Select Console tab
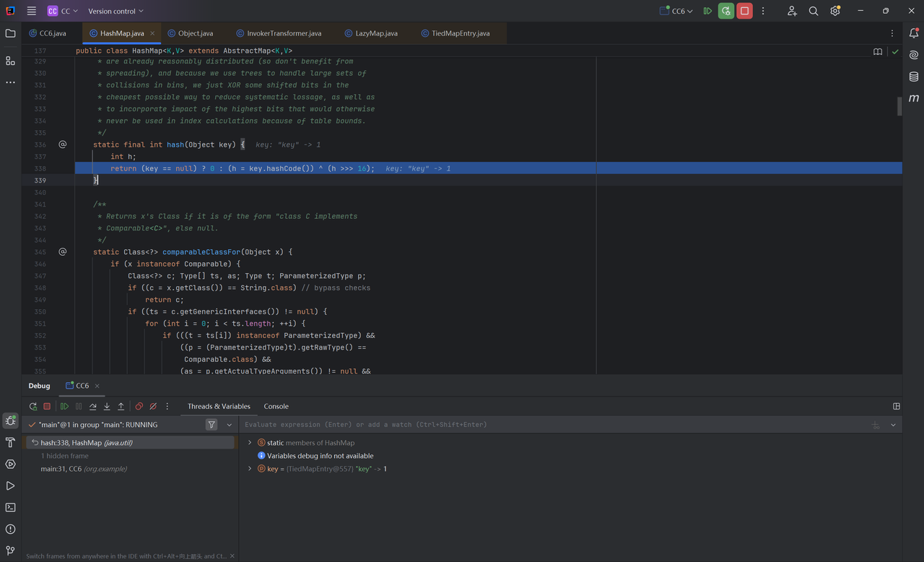 (x=276, y=407)
